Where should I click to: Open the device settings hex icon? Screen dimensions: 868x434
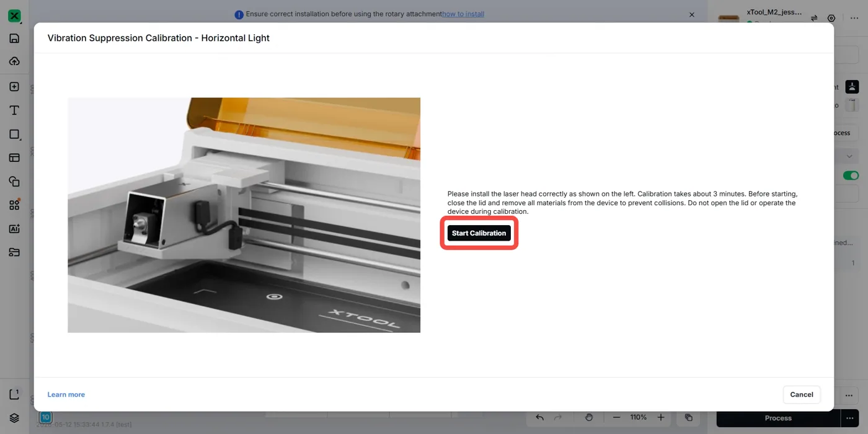pyautogui.click(x=831, y=18)
